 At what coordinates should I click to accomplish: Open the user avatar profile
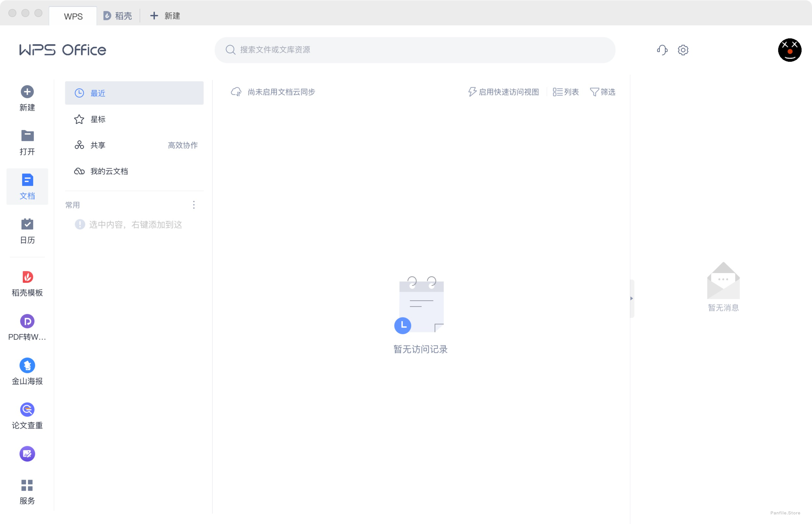[x=790, y=50]
